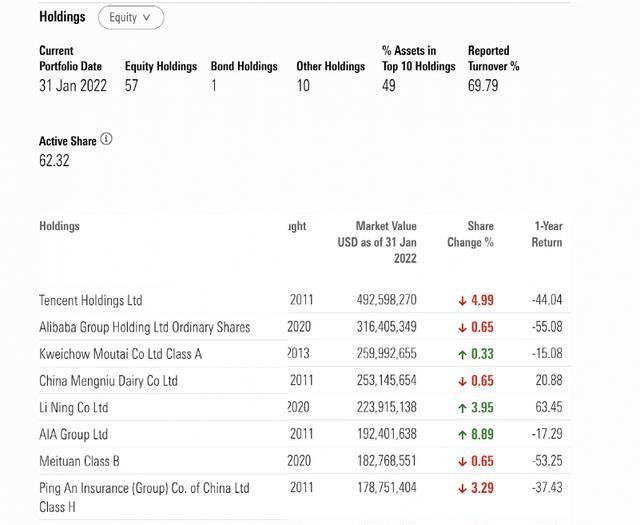The image size is (640, 525).
Task: Open China Mengniu Dairy Co Ltd
Action: [109, 381]
